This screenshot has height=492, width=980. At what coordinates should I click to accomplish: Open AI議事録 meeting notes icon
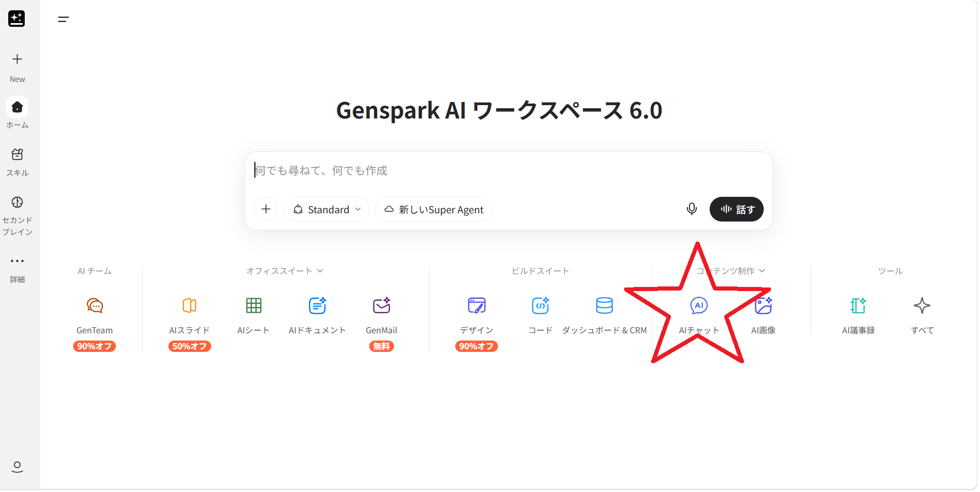coord(858,306)
